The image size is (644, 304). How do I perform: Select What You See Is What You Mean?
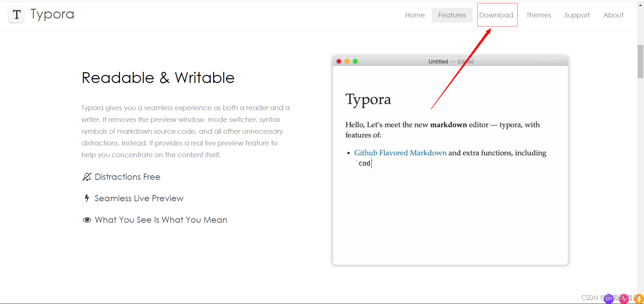(x=161, y=220)
